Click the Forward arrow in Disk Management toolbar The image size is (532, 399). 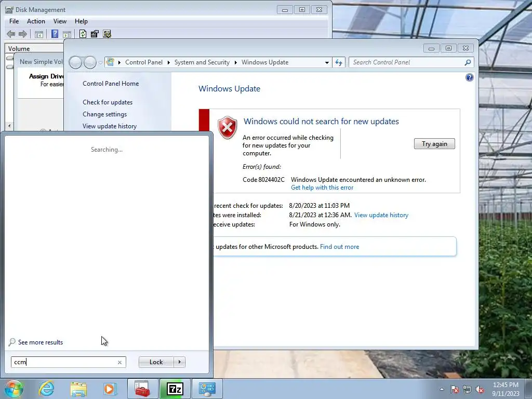pyautogui.click(x=23, y=34)
